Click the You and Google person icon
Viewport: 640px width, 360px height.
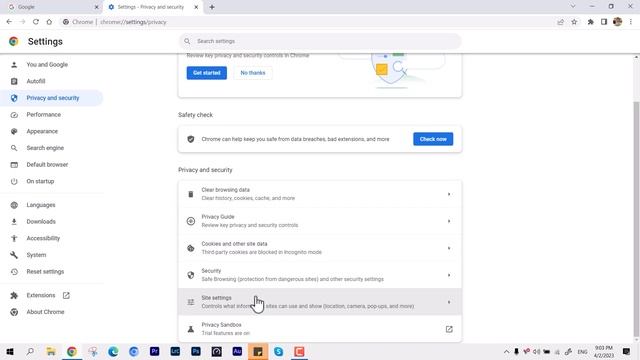(x=14, y=64)
